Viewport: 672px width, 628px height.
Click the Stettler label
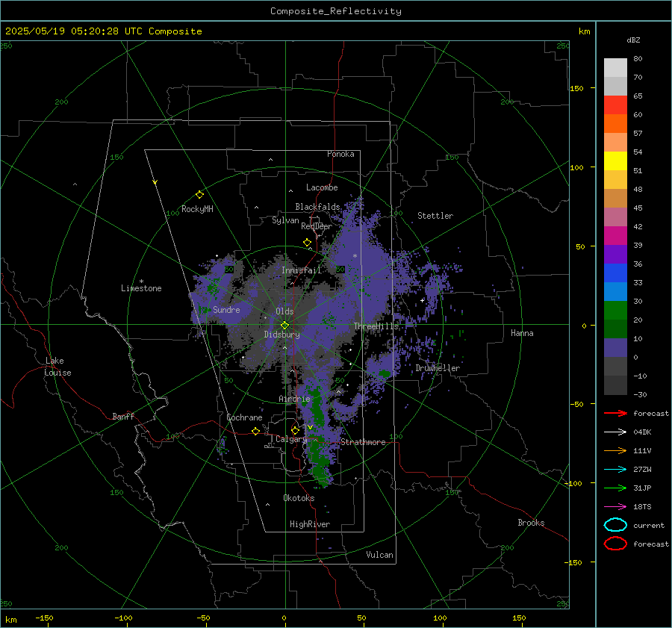[435, 216]
